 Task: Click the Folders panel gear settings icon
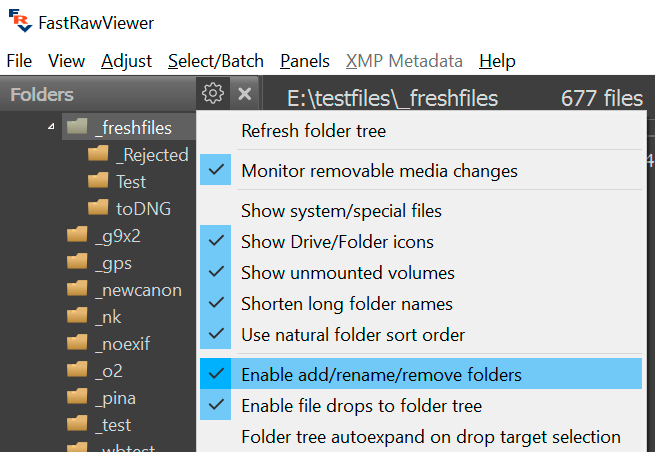click(212, 94)
